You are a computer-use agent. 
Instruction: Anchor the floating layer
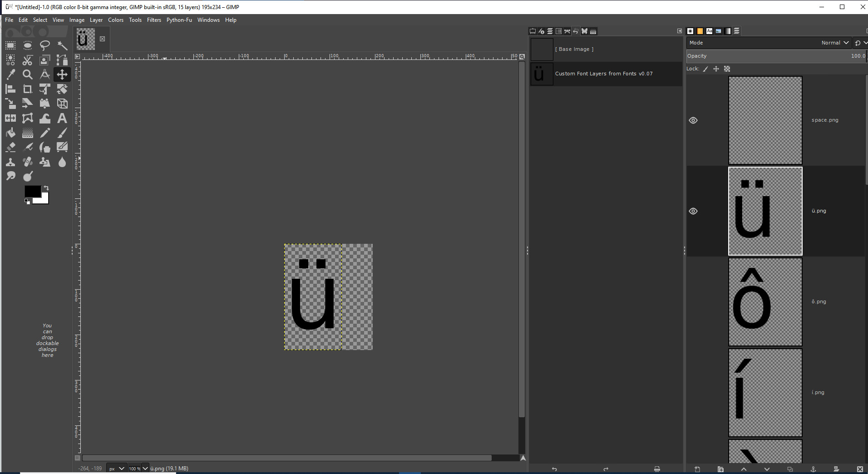coord(813,469)
